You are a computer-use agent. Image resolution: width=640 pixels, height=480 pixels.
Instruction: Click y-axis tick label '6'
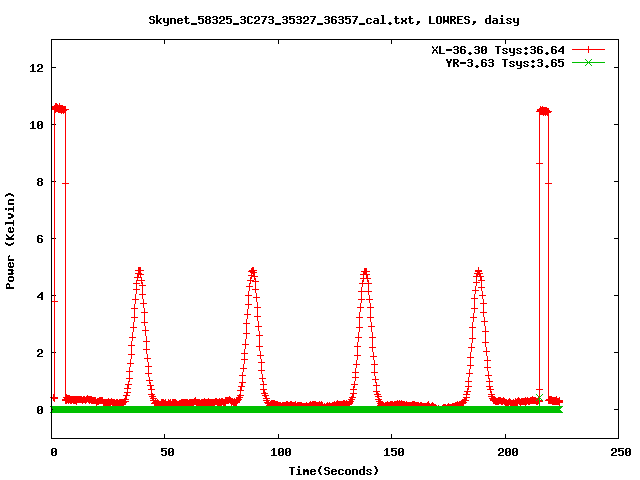(x=40, y=239)
